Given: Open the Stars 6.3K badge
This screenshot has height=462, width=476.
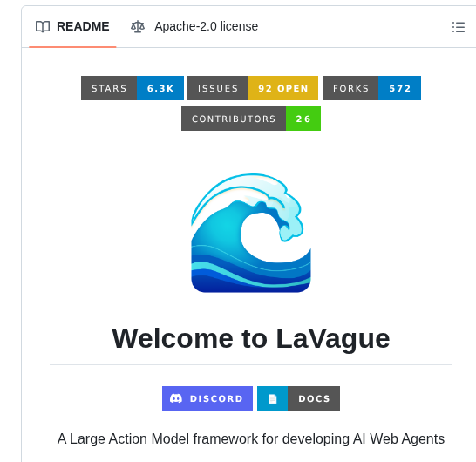Looking at the screenshot, I should click(x=133, y=88).
